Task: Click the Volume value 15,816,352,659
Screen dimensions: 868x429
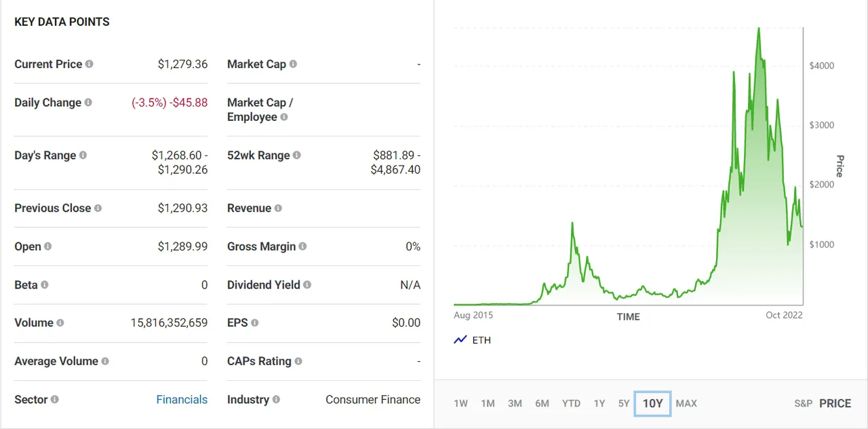Action: tap(169, 322)
